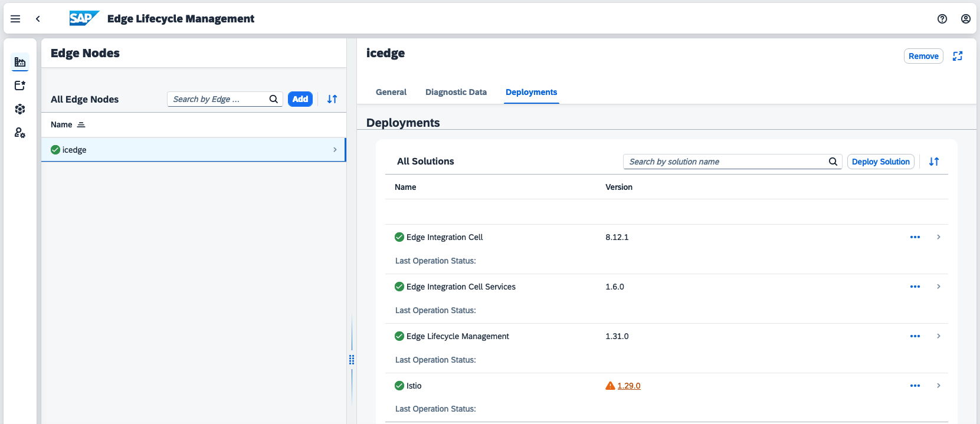
Task: Click the Name column sort icon
Action: click(x=81, y=125)
